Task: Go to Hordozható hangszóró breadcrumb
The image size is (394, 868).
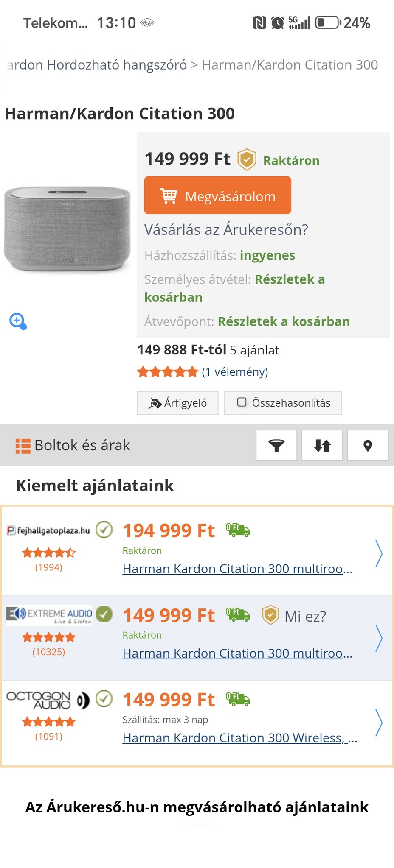Action: [x=117, y=65]
